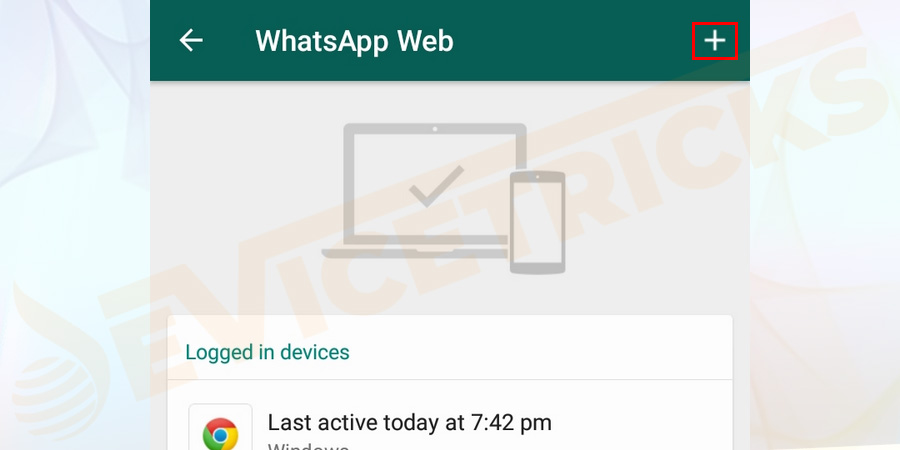This screenshot has width=900, height=450.
Task: Click the Chrome browser icon
Action: [x=220, y=433]
